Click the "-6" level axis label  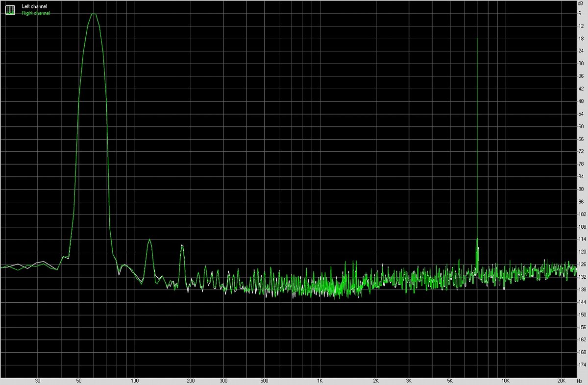[x=580, y=13]
